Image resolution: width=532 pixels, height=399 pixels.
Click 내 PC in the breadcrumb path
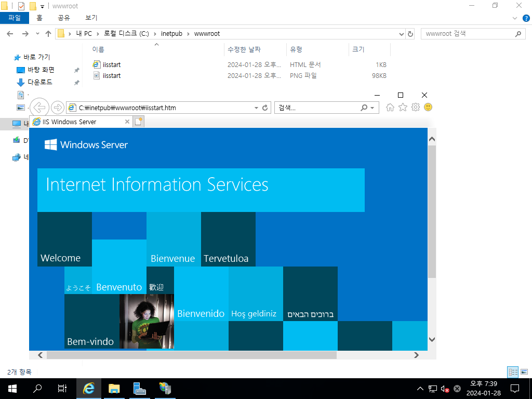pos(84,34)
